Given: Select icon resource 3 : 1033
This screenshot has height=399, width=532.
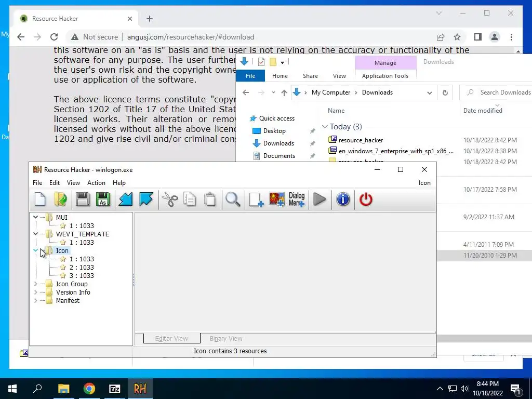Looking at the screenshot, I should pyautogui.click(x=82, y=275).
